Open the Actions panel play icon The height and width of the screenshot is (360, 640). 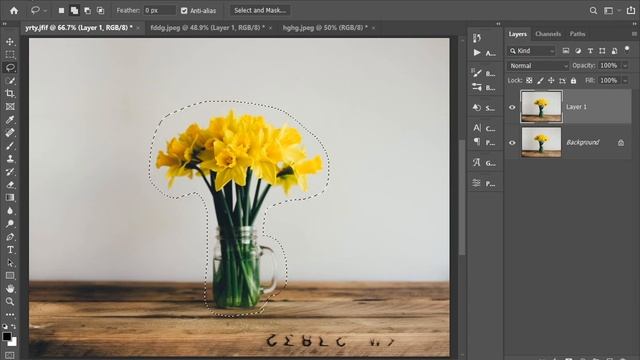click(x=477, y=53)
